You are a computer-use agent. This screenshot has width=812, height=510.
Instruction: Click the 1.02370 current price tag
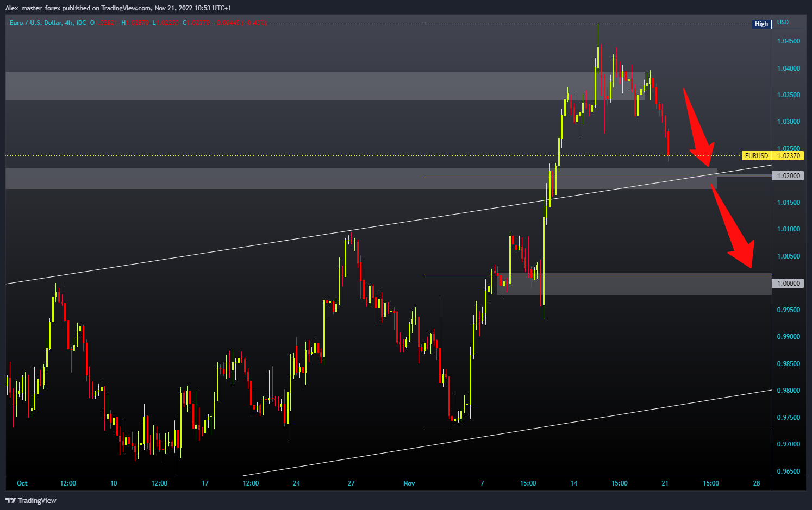788,156
